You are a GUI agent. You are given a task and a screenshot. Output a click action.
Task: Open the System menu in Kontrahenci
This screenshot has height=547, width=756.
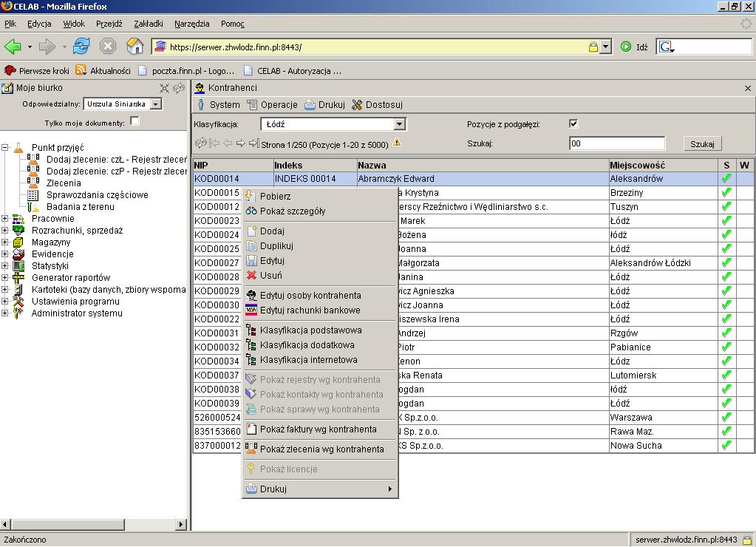pos(219,105)
